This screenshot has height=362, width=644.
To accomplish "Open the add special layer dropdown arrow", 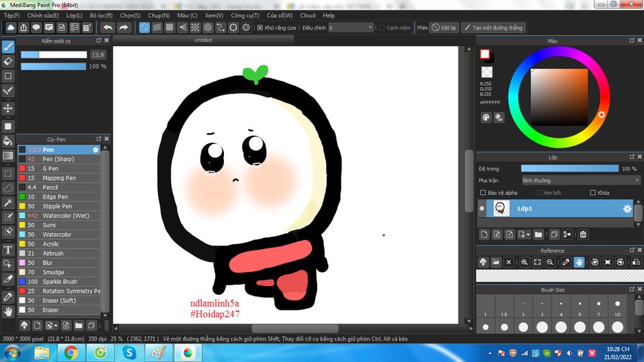I will (528, 235).
